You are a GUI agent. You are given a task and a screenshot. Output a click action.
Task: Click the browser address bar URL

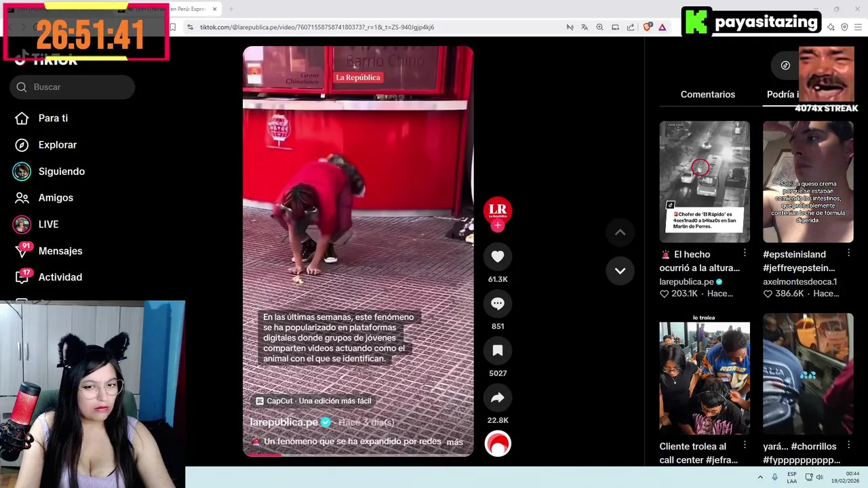point(317,27)
